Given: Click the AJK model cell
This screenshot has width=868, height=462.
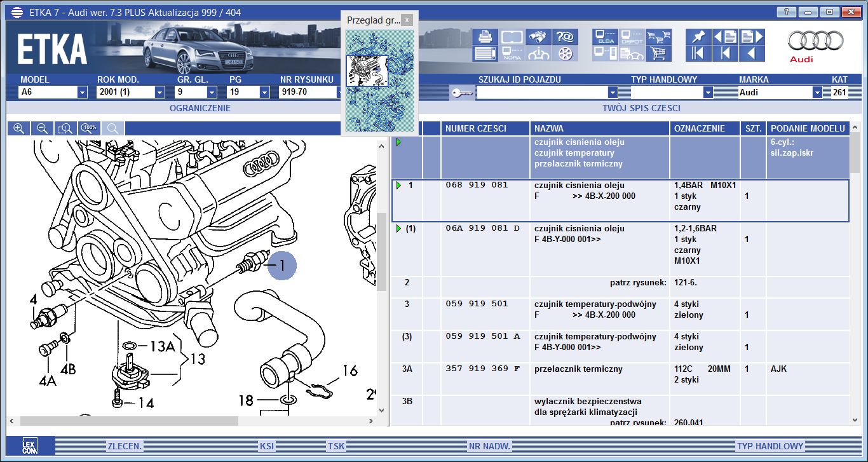Looking at the screenshot, I should [778, 369].
